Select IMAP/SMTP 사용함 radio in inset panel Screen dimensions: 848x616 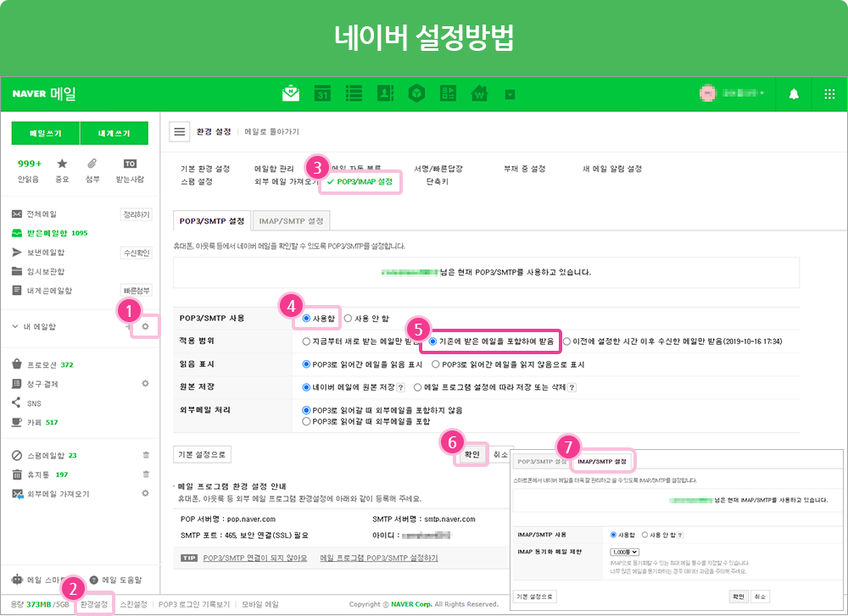click(613, 535)
